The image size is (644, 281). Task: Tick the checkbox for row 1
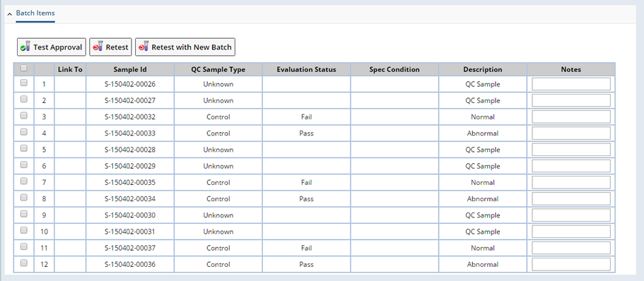(x=24, y=83)
